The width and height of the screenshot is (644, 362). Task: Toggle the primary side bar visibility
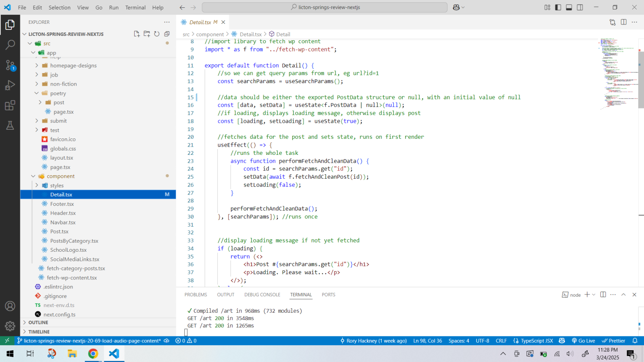pos(558,7)
